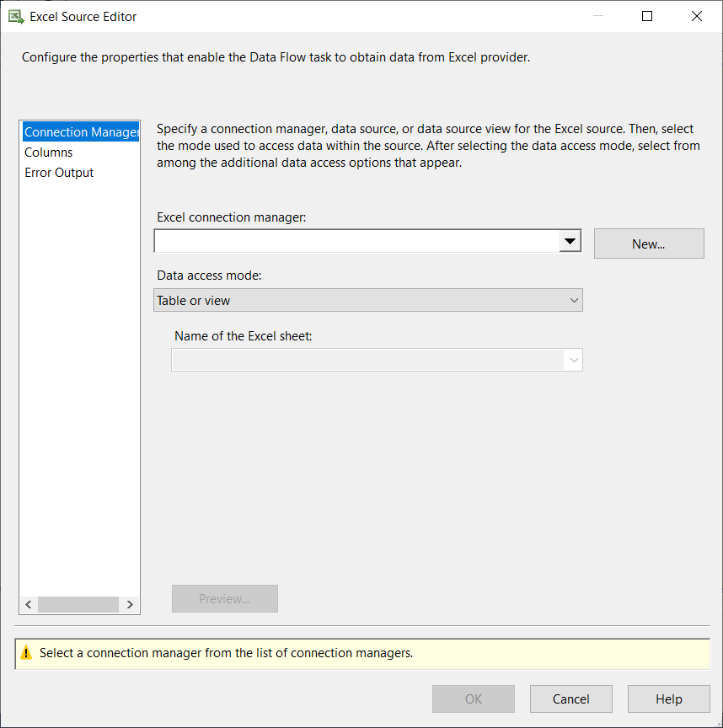Click the right scroll arrow below the page list

[x=130, y=604]
